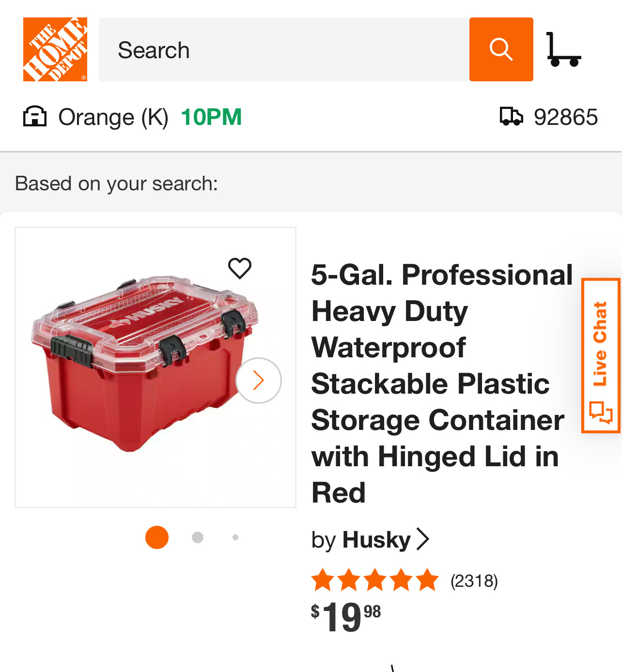Jump to the third carousel image dot
The image size is (622, 672).
[x=235, y=537]
